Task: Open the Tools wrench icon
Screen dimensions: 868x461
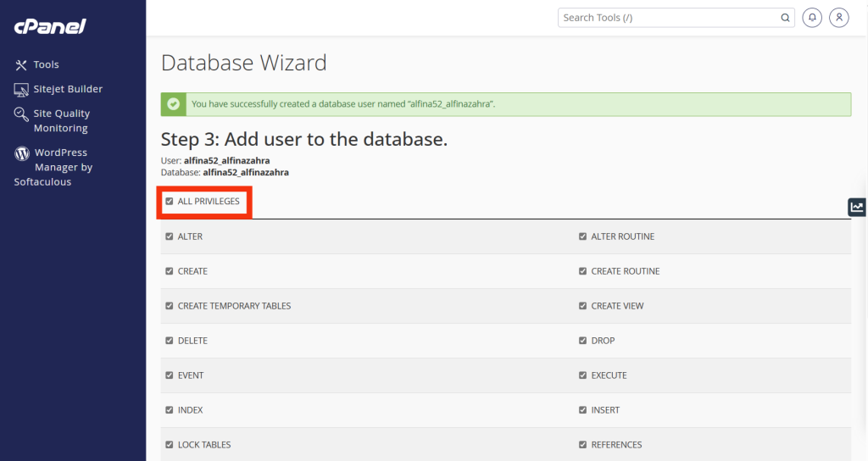Action: click(x=22, y=65)
